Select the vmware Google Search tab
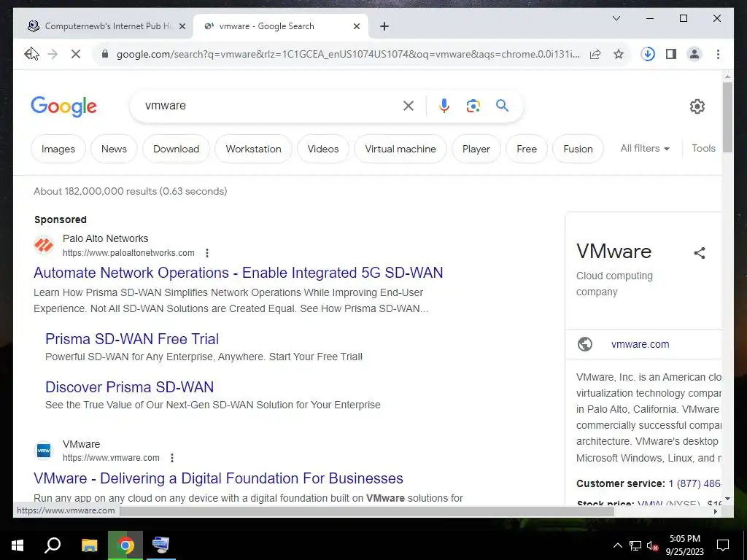747x560 pixels. point(281,26)
